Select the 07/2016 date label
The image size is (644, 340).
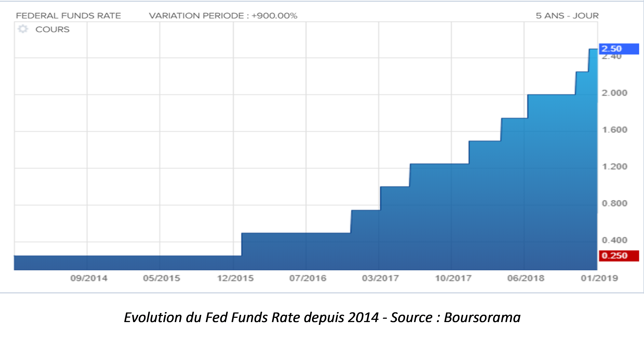tap(308, 278)
